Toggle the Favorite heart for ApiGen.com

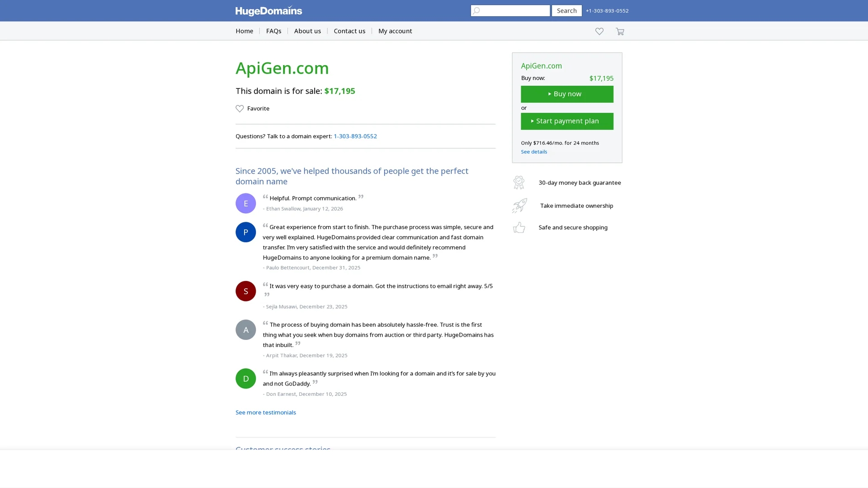click(x=240, y=108)
